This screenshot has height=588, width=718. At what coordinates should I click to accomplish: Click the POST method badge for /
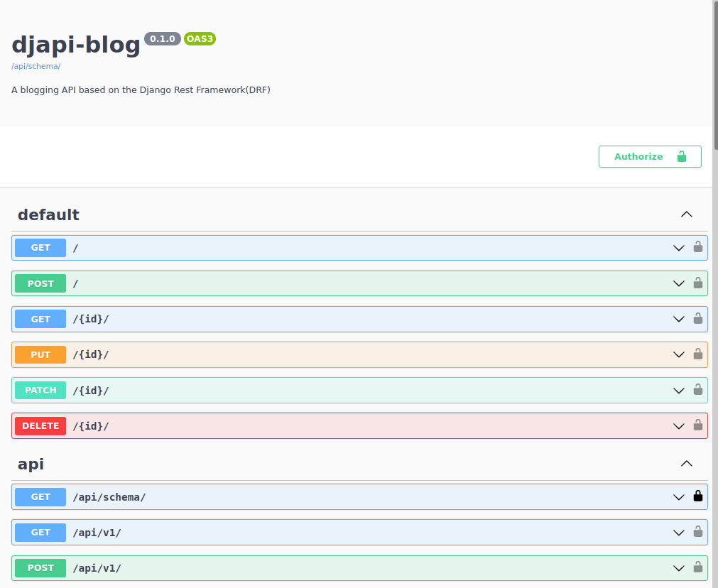[40, 283]
